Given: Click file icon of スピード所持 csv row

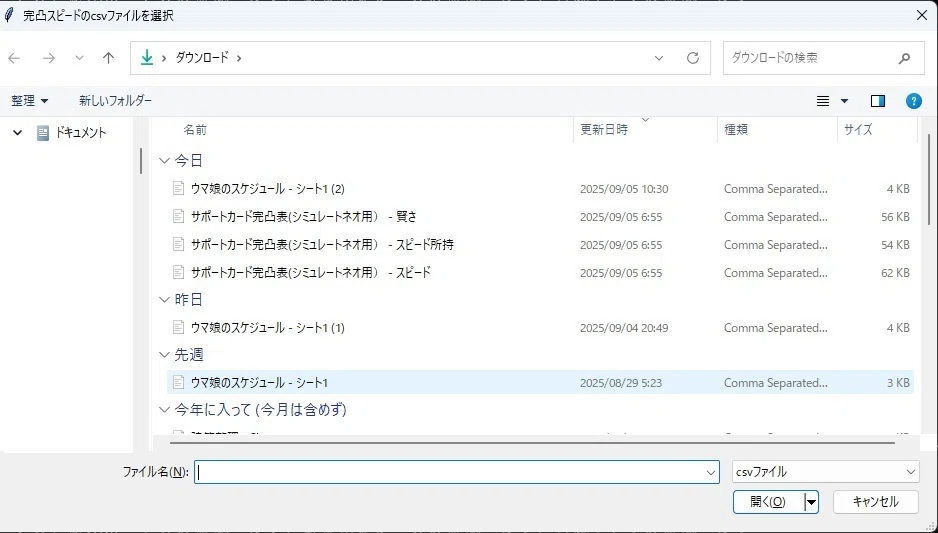Looking at the screenshot, I should pyautogui.click(x=178, y=244).
